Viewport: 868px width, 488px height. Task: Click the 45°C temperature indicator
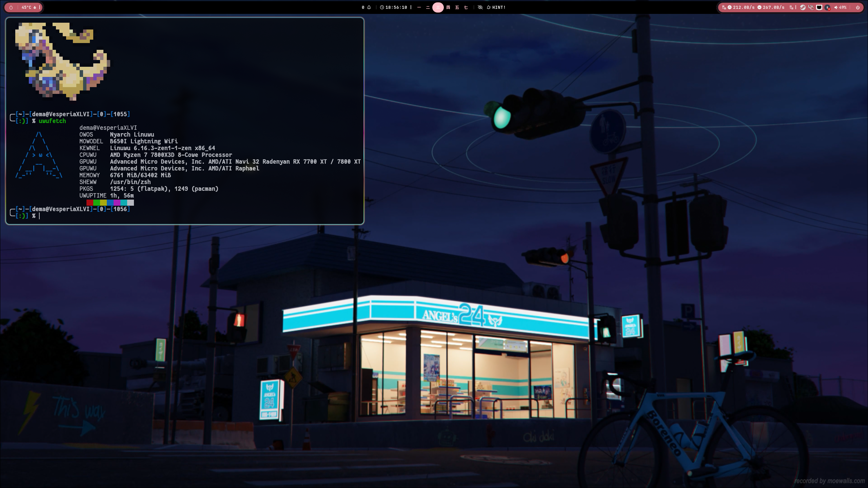coord(29,7)
